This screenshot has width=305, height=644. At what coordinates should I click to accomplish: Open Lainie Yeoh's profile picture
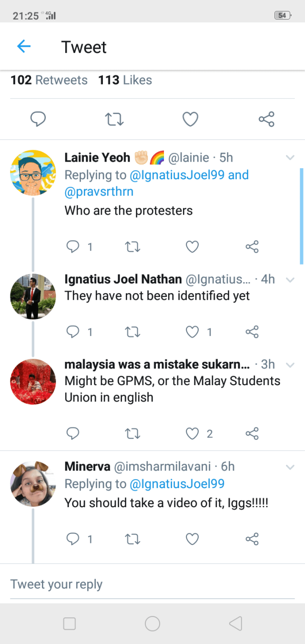33,173
